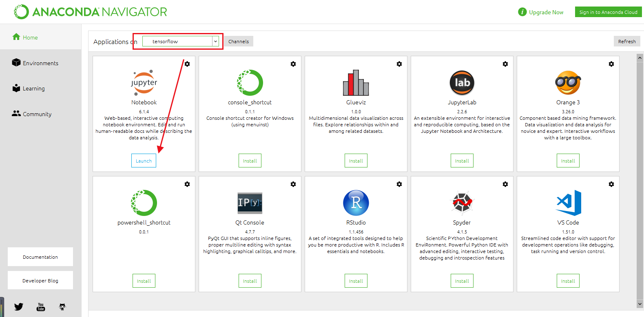
Task: Open settings gear on VS Code card
Action: pyautogui.click(x=611, y=184)
